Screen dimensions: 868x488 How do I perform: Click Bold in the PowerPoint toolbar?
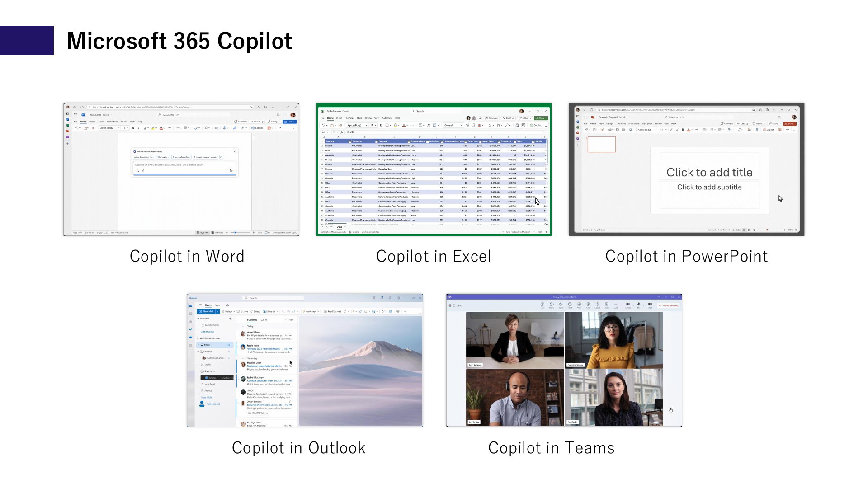[683, 130]
